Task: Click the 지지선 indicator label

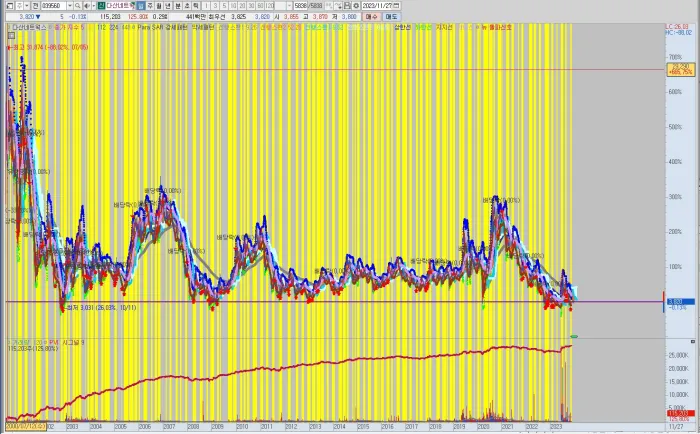Action: click(x=444, y=27)
